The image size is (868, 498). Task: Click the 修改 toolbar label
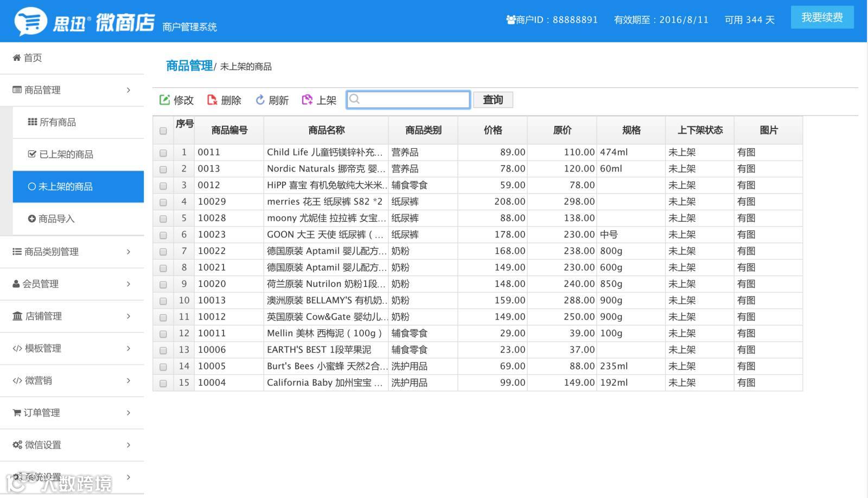184,100
